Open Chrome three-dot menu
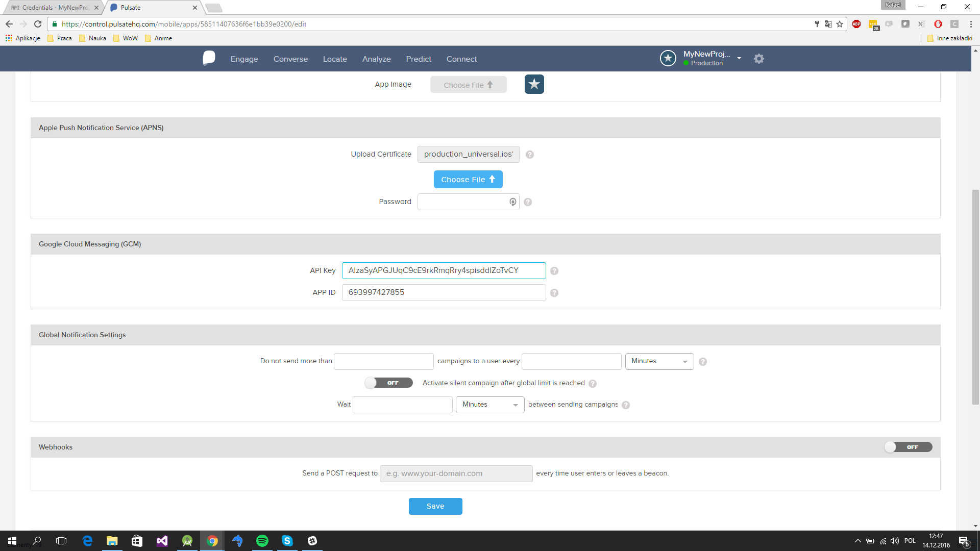Screen dimensions: 980x551 (971, 24)
